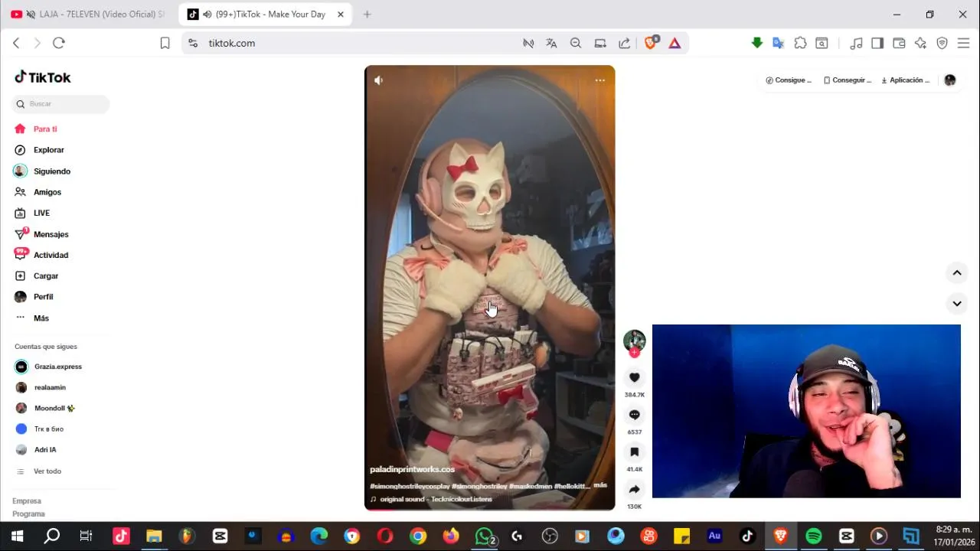Image resolution: width=980 pixels, height=551 pixels.
Task: Toggle the browser sidebar panel
Action: coord(877,43)
